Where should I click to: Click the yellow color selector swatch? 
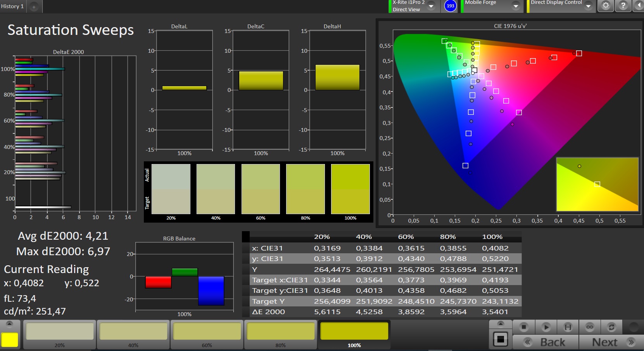10,339
